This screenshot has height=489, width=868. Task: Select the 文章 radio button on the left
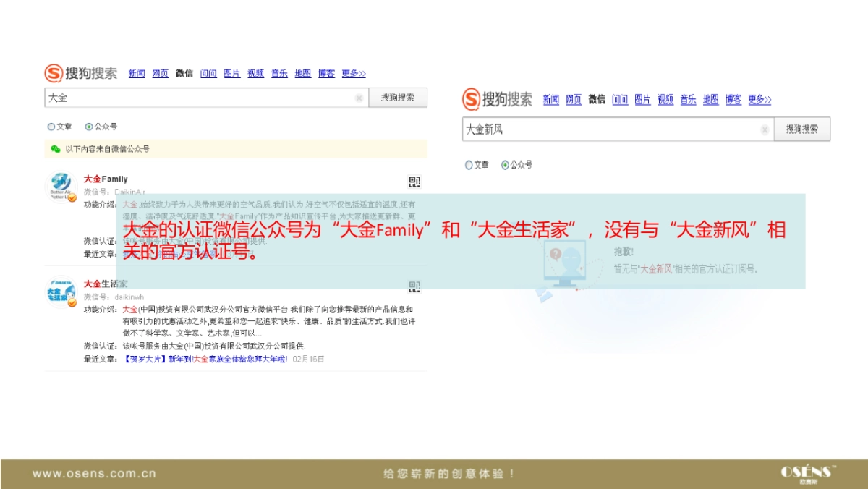(x=50, y=126)
